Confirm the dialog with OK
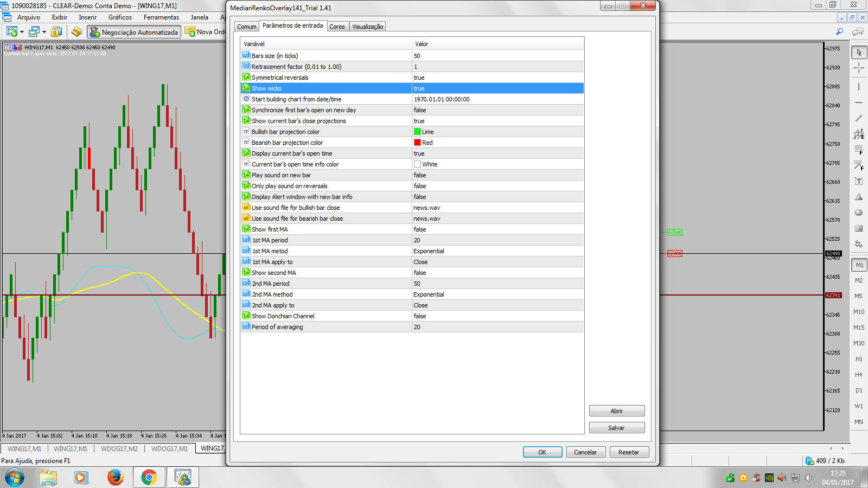This screenshot has width=868, height=488. (x=542, y=452)
